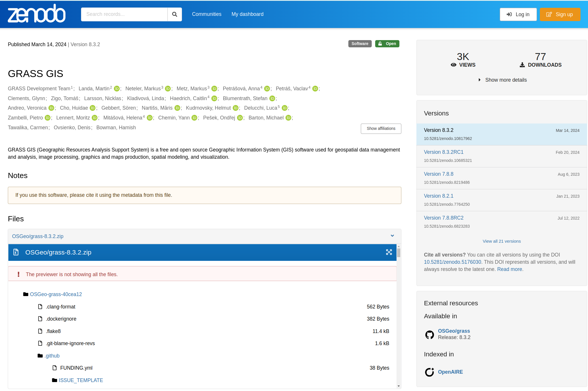Click Show affiliations button
Image resolution: width=588 pixels, height=391 pixels.
381,128
